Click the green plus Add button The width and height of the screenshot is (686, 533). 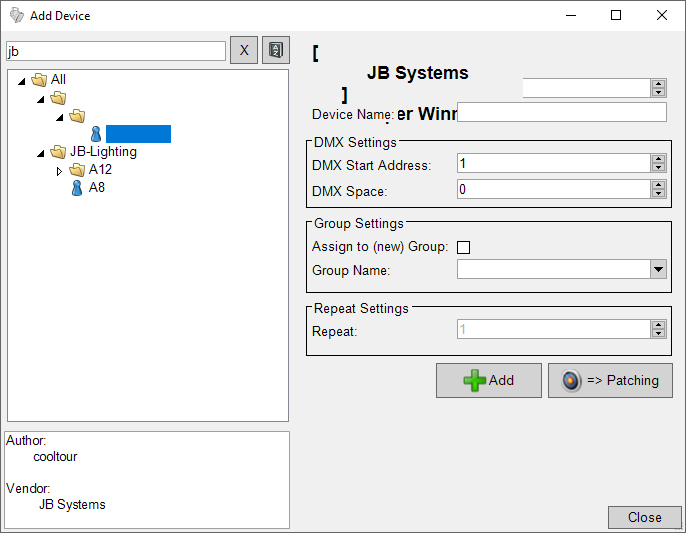488,380
